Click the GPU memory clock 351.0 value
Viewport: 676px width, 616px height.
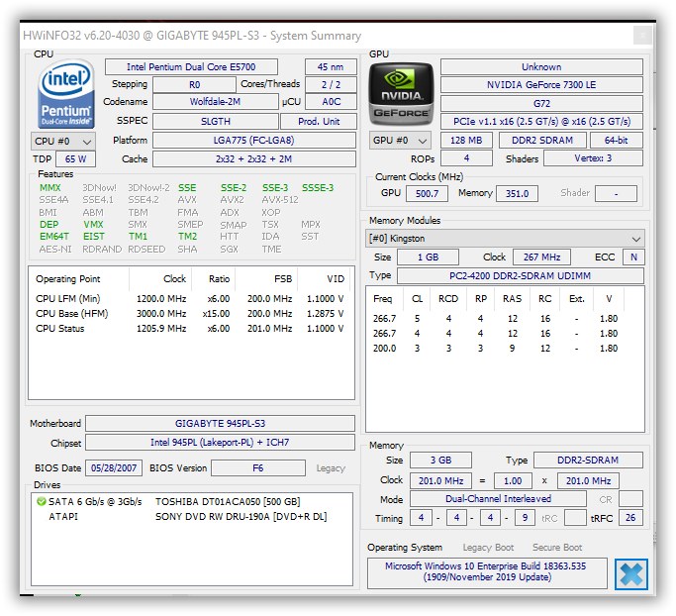(x=517, y=194)
